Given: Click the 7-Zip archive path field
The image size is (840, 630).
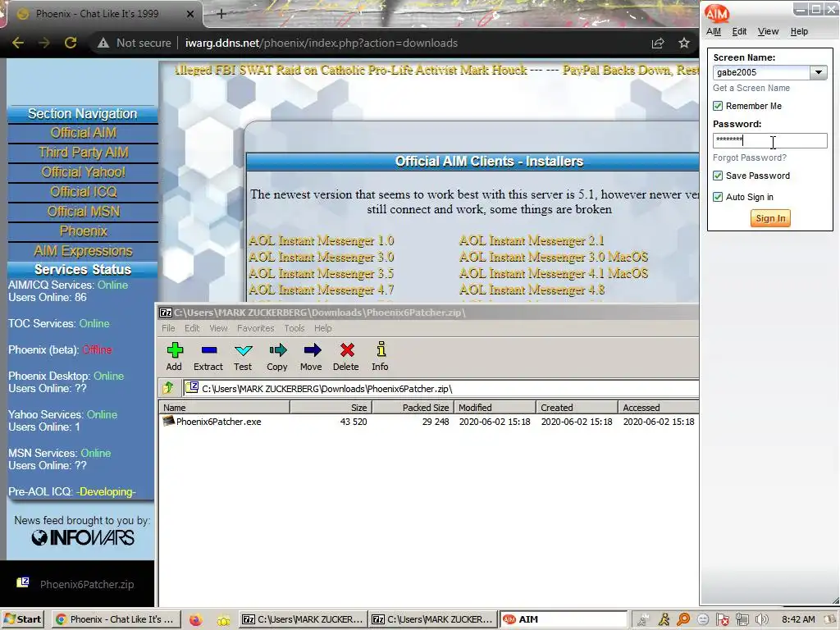Looking at the screenshot, I should (x=441, y=388).
